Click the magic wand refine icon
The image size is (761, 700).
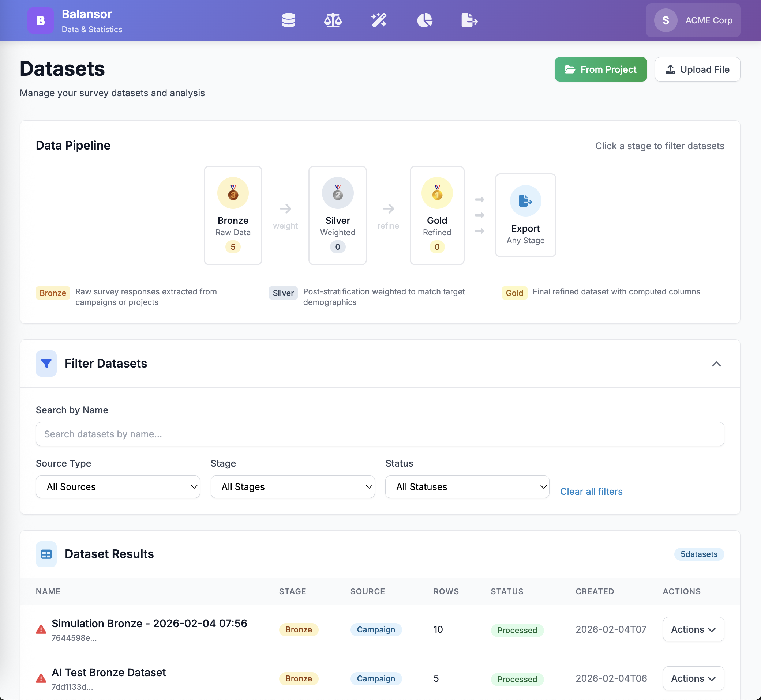click(378, 20)
